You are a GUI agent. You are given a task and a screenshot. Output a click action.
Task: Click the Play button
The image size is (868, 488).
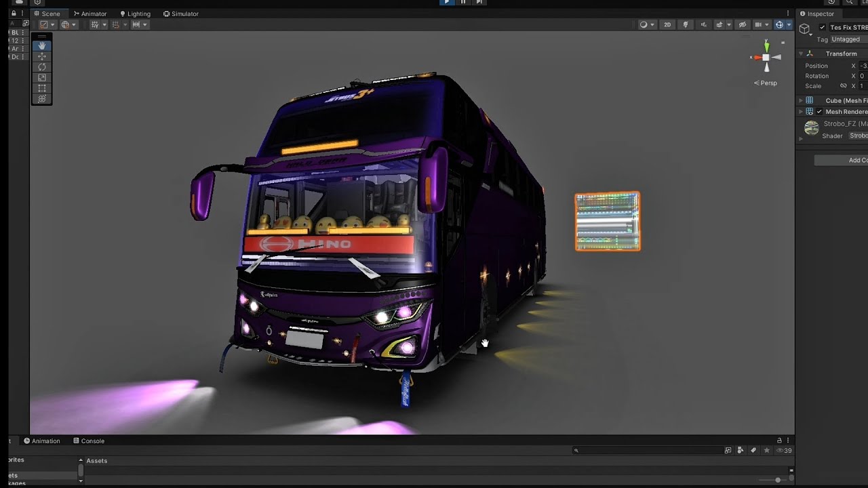(446, 2)
